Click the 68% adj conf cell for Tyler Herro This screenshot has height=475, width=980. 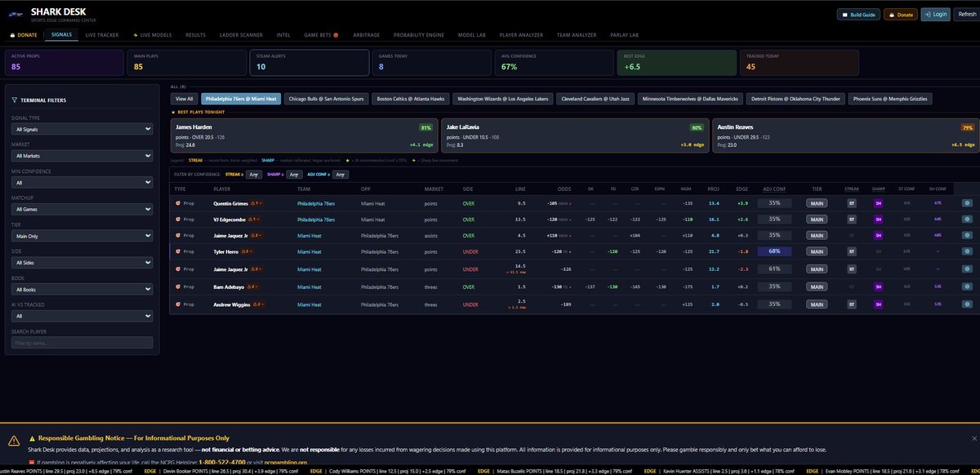(774, 252)
